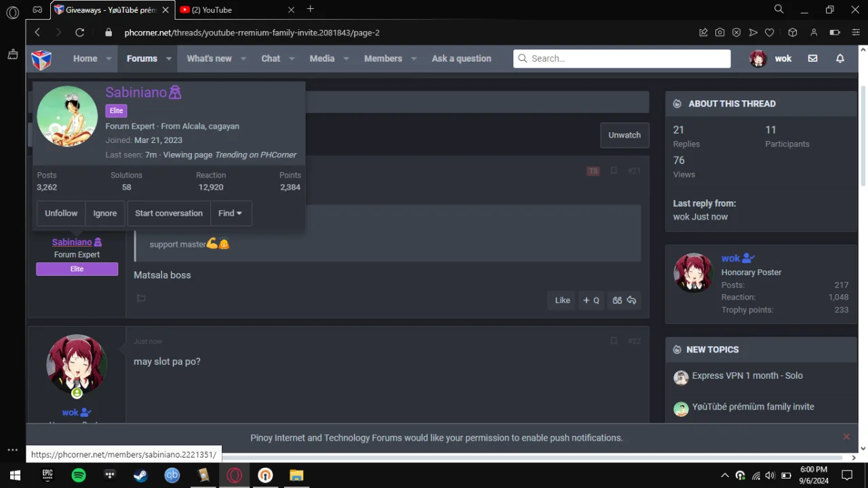The height and width of the screenshot is (488, 868).
Task: Expand the Chat menu dropdown arrow
Action: [x=292, y=59]
